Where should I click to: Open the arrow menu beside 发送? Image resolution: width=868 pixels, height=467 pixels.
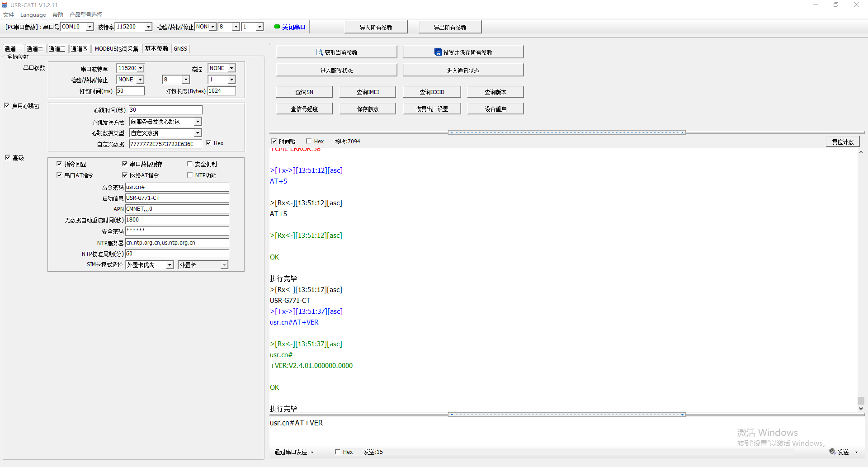tap(856, 452)
